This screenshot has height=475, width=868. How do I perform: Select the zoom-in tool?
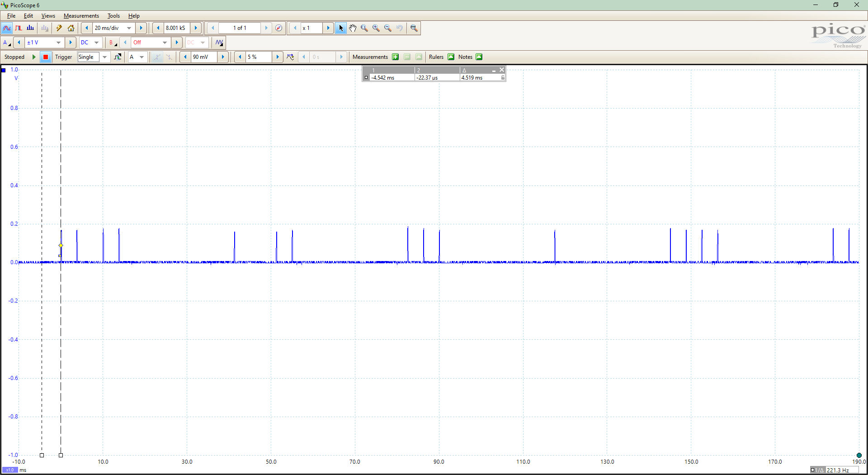tap(376, 28)
